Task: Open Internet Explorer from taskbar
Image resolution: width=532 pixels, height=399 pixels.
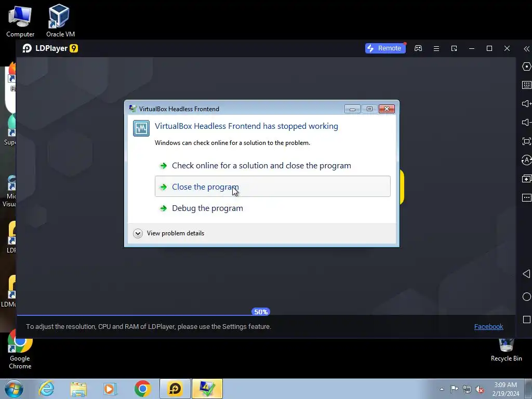Action: (46, 389)
